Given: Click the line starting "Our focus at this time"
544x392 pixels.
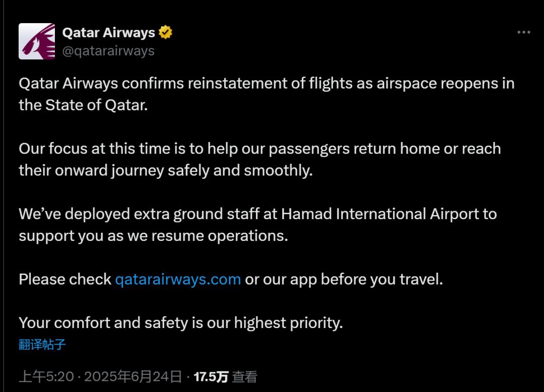Looking at the screenshot, I should (259, 149).
